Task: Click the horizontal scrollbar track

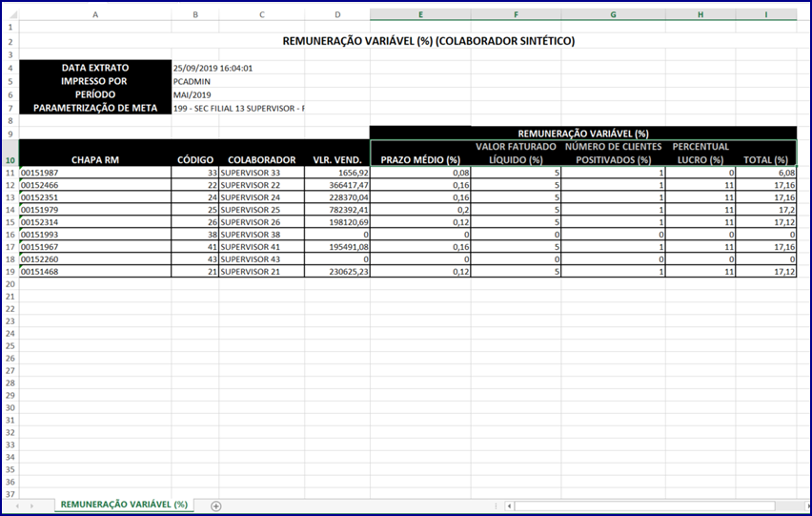Action: pos(644,506)
